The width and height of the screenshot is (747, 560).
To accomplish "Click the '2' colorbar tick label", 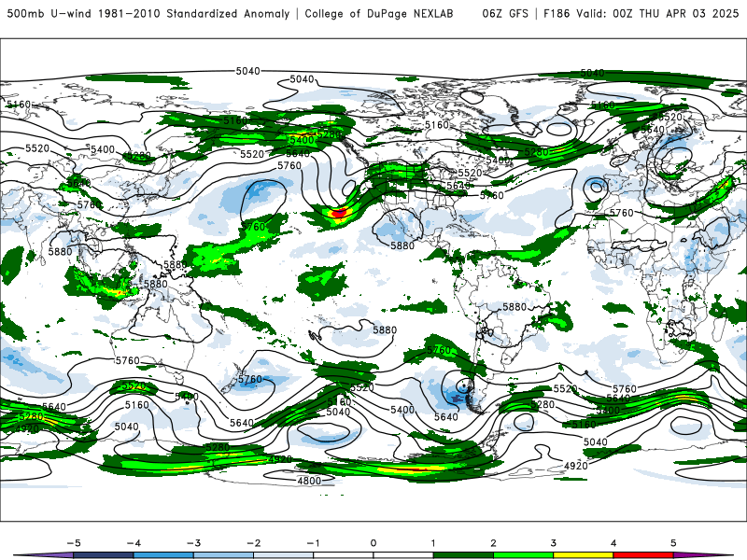I will [494, 543].
